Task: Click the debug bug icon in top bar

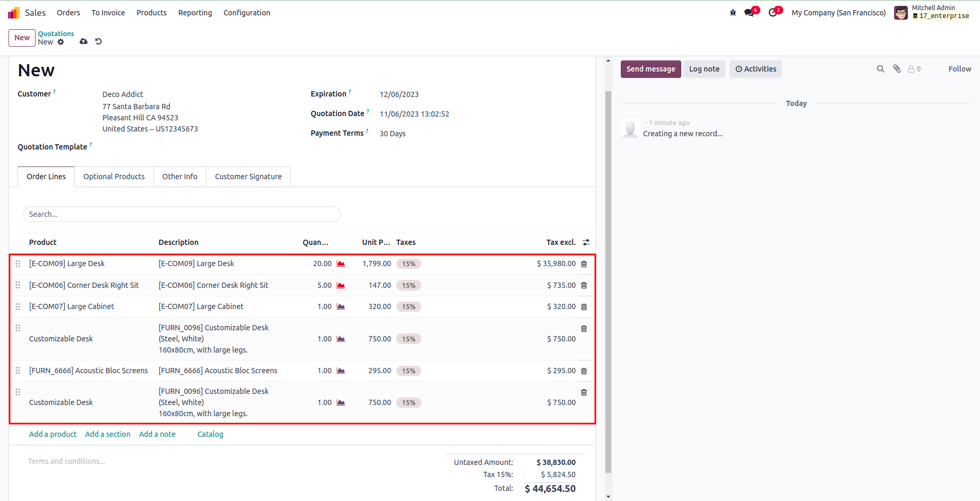Action: (x=733, y=13)
